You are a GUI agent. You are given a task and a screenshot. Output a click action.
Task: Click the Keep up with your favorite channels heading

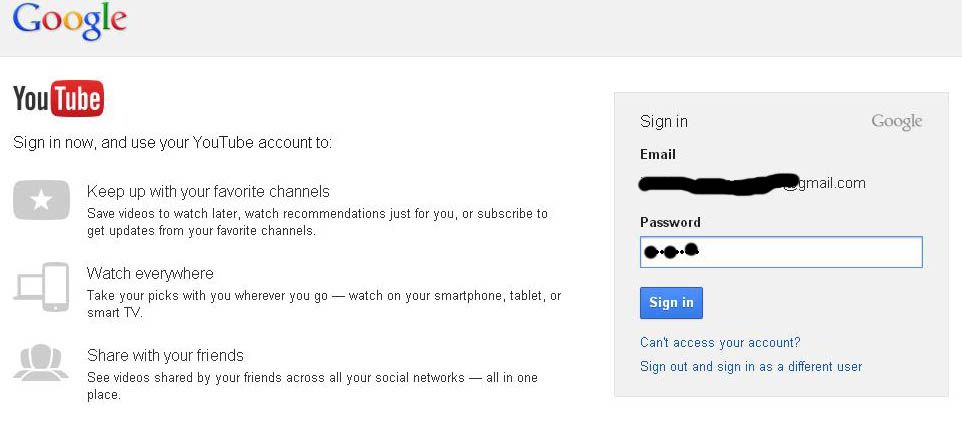tap(208, 192)
